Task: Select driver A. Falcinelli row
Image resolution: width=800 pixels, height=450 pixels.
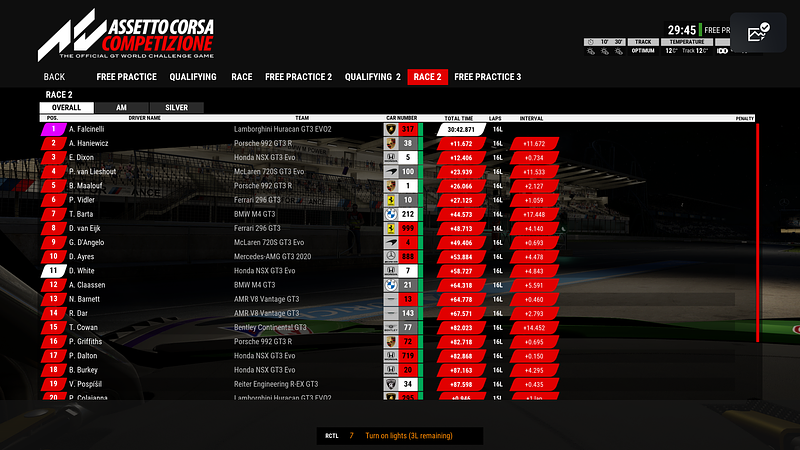Action: (397, 129)
